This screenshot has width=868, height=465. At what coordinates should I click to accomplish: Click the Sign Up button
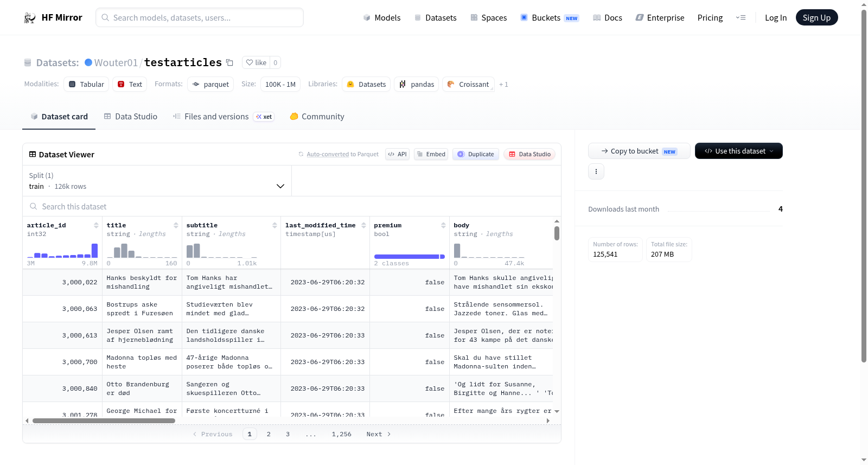[x=816, y=17]
